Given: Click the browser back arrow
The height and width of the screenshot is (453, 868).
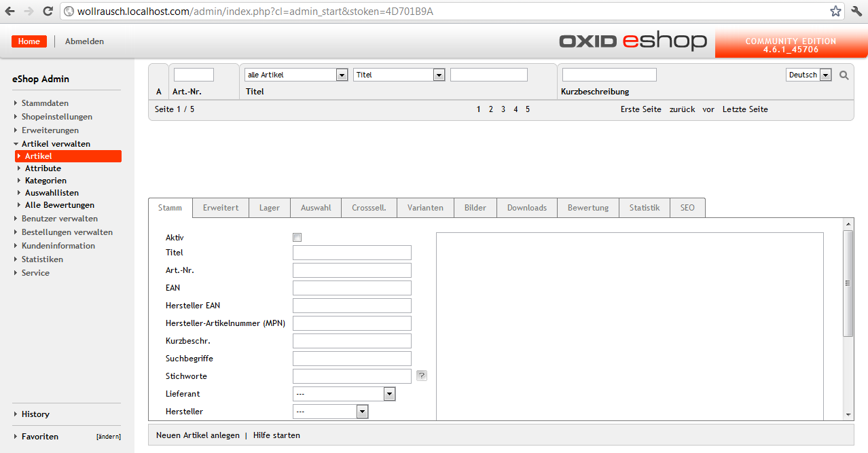Looking at the screenshot, I should (10, 11).
